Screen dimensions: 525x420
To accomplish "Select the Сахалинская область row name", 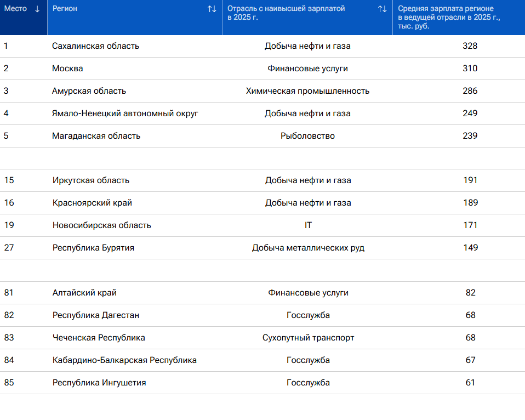I will click(95, 46).
